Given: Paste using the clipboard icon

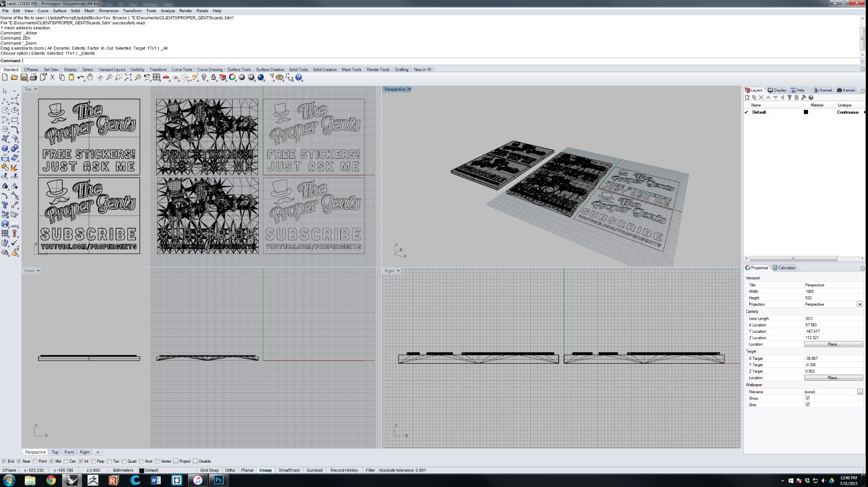Looking at the screenshot, I should (x=71, y=78).
